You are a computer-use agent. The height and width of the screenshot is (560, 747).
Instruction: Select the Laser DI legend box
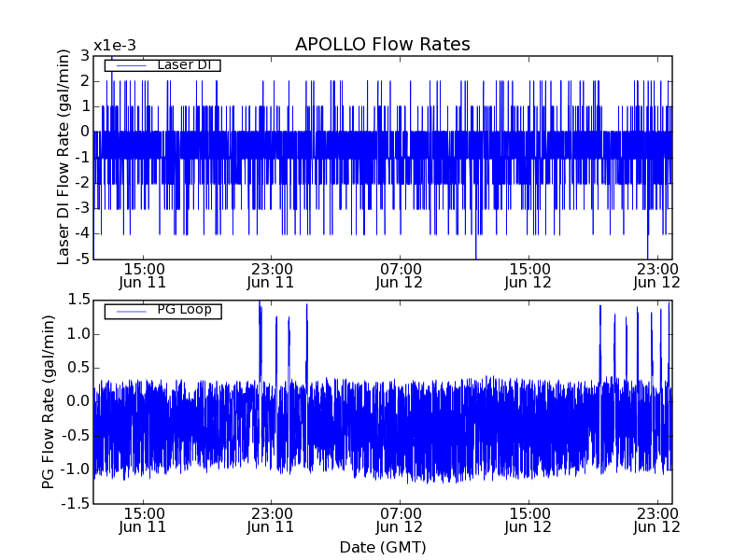click(162, 65)
